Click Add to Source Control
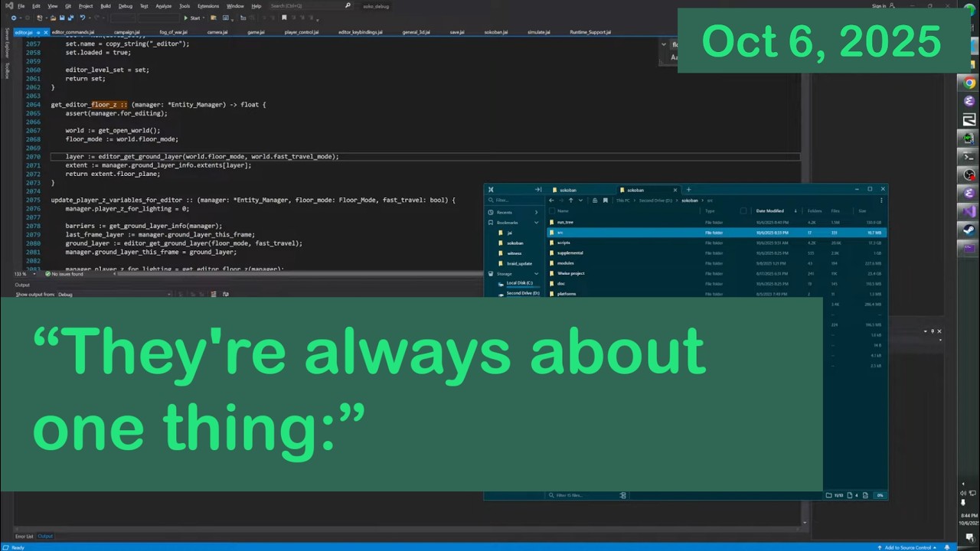The width and height of the screenshot is (980, 551). 908,547
